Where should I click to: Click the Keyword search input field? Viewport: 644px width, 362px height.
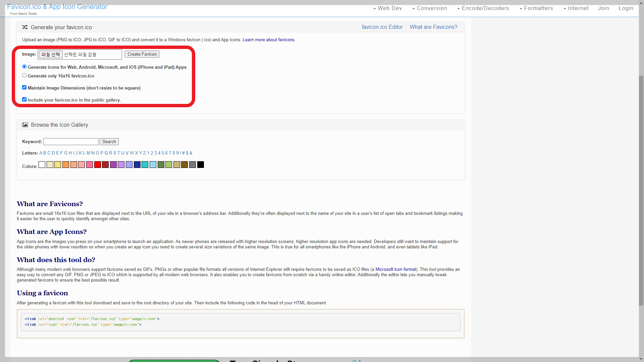click(71, 142)
